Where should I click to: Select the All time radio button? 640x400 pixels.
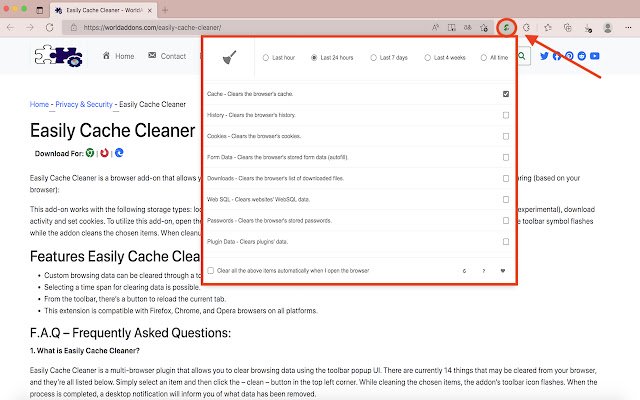[484, 58]
